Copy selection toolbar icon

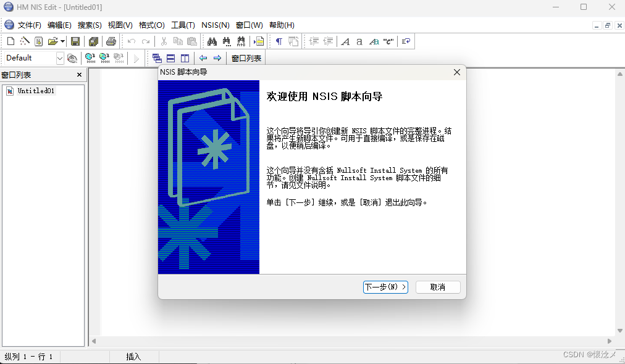click(x=178, y=41)
